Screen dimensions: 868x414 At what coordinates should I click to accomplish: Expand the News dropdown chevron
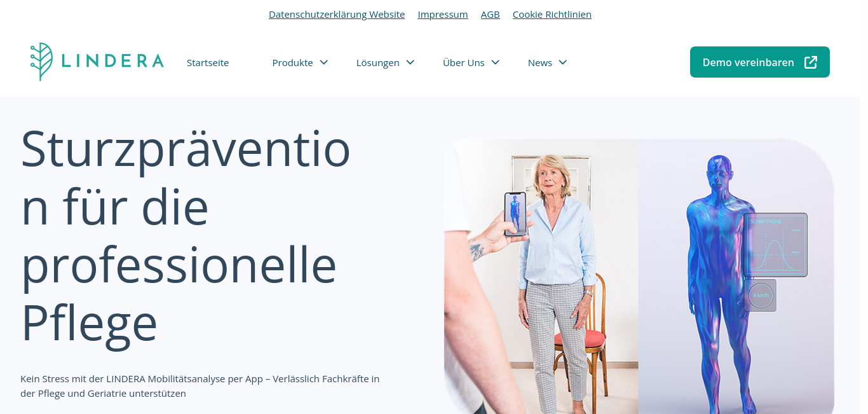coord(562,62)
